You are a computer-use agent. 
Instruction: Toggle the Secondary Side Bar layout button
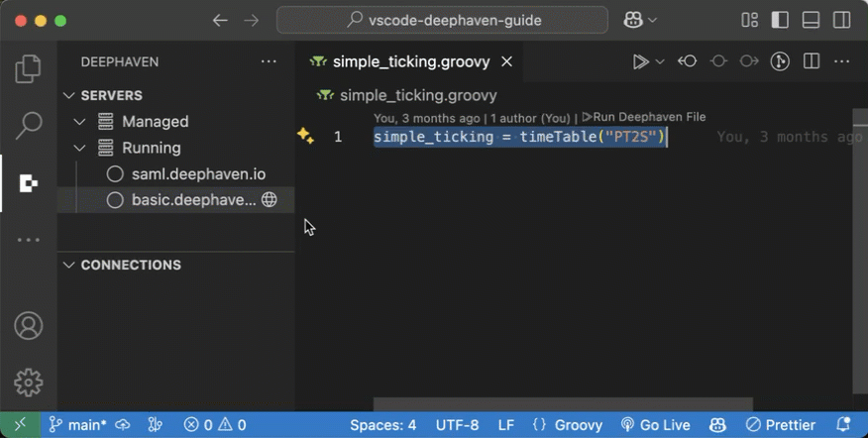841,20
